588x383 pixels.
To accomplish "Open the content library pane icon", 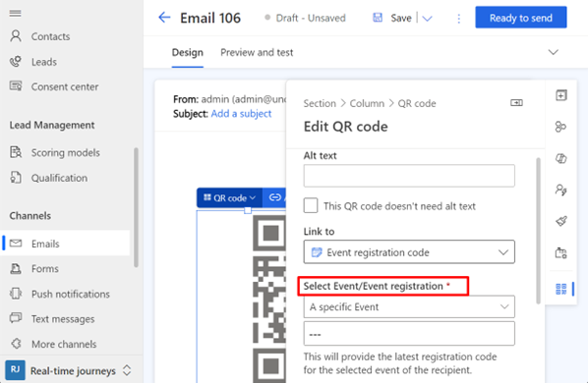I will point(560,252).
